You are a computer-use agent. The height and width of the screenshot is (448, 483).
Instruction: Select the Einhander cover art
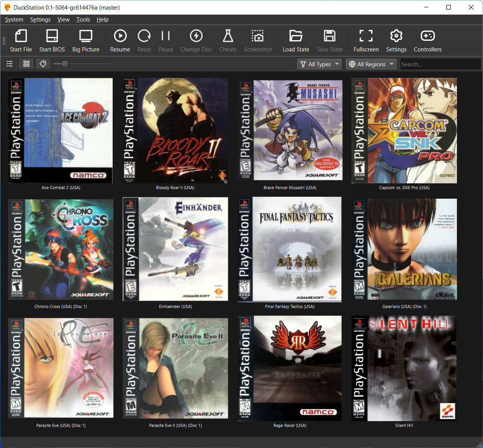pos(176,249)
